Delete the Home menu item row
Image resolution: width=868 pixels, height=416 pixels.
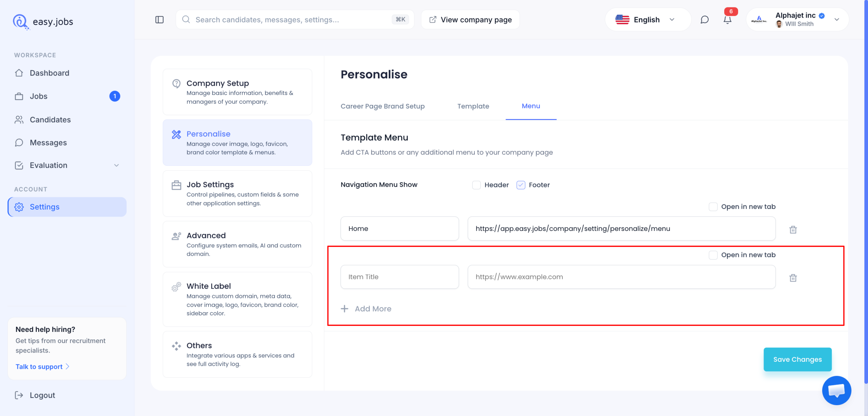tap(793, 230)
